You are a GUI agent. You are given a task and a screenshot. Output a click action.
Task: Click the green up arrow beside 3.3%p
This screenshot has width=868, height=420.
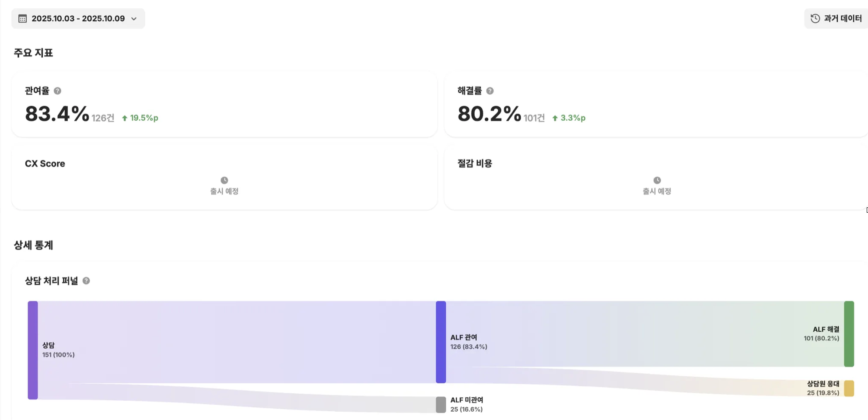pos(555,118)
